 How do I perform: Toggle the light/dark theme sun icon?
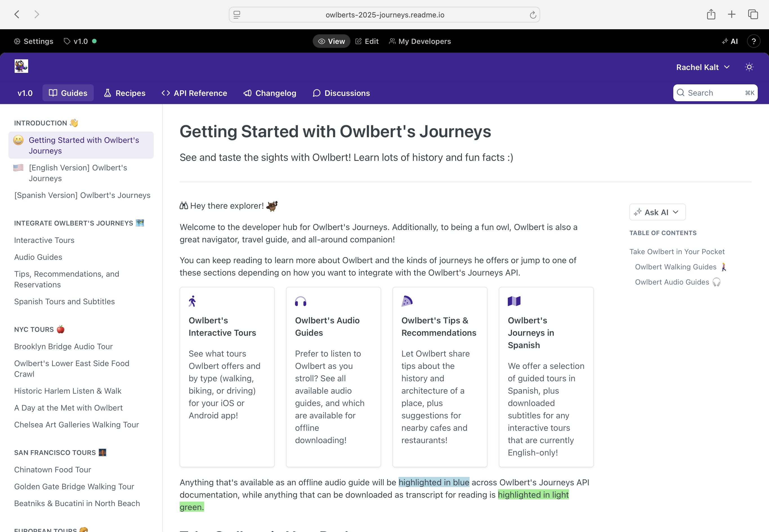point(749,67)
